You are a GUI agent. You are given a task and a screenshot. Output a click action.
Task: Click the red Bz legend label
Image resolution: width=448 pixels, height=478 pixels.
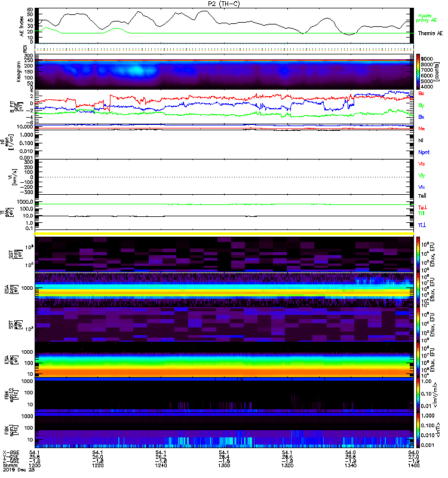point(421,93)
